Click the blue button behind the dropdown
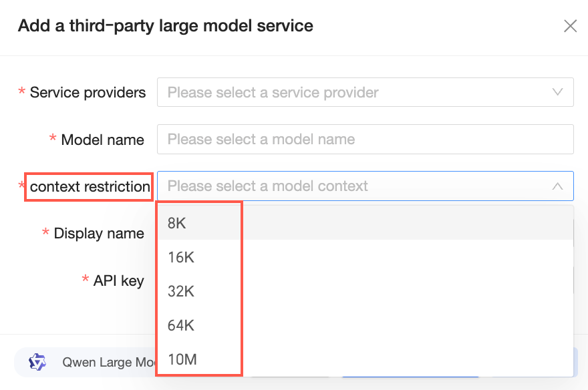Viewport: 588px width, 390px height. pos(408,377)
